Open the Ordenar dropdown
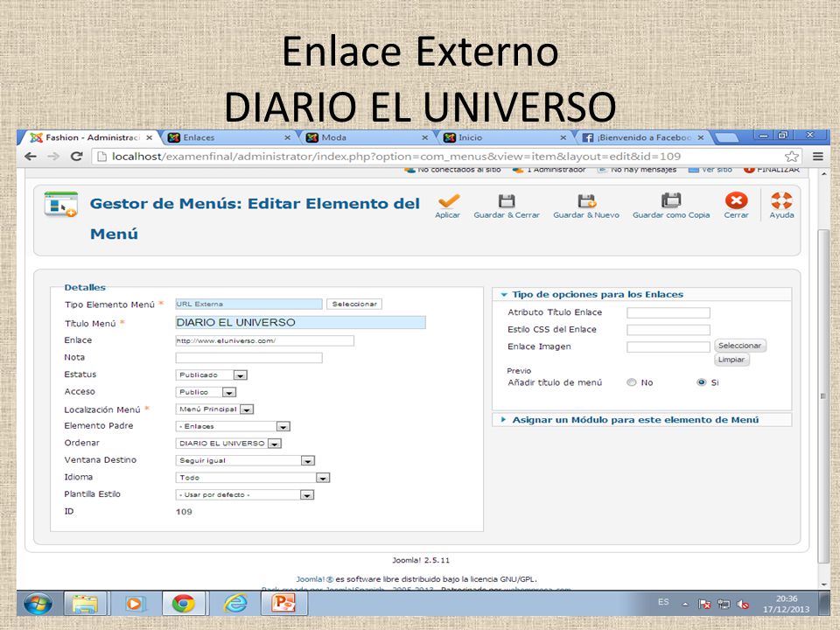Screen dimensions: 840x630 (228, 444)
